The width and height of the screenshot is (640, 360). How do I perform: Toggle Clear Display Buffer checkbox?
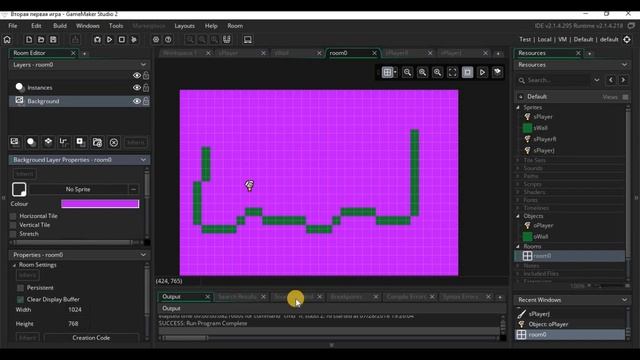click(20, 299)
